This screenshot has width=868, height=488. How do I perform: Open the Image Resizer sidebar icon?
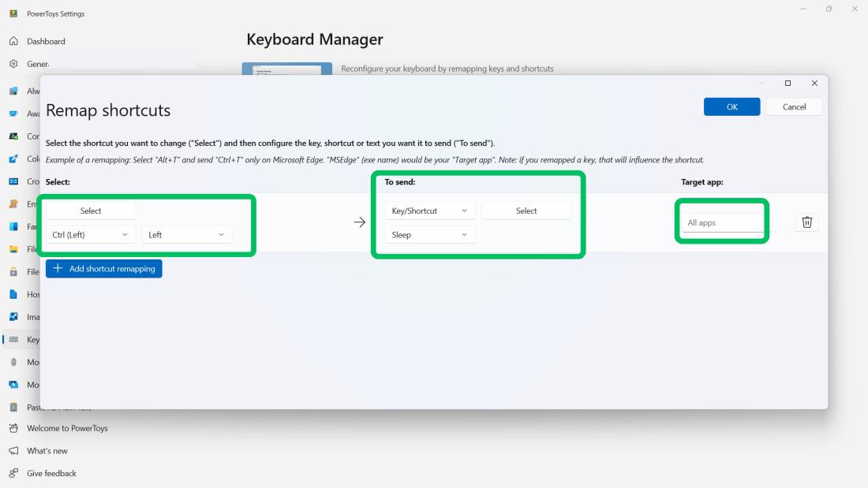tap(13, 317)
